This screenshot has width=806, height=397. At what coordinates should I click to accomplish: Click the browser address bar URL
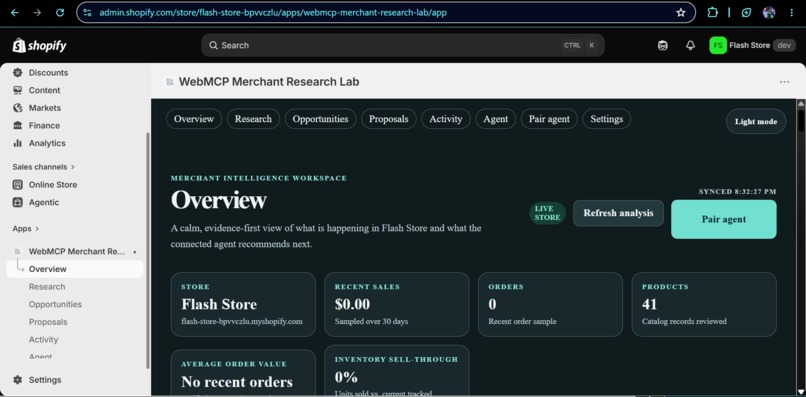pyautogui.click(x=273, y=12)
